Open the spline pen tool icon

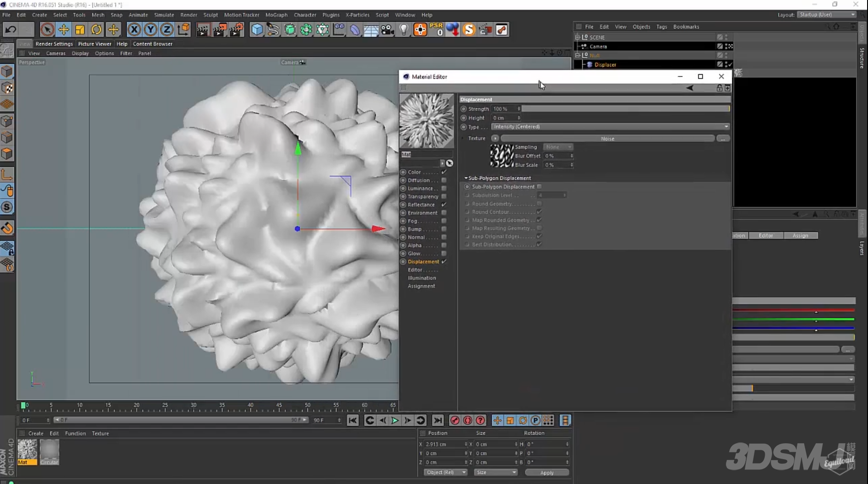pos(273,30)
